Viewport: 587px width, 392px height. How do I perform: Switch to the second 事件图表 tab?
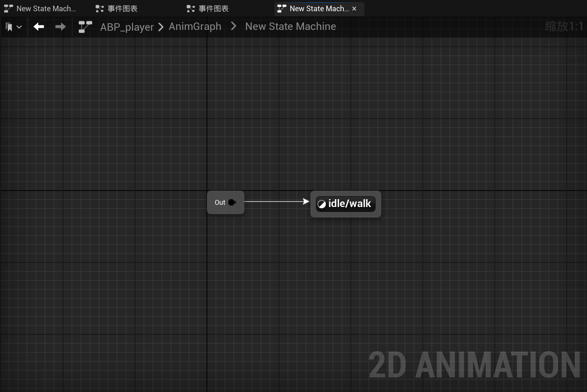(208, 9)
